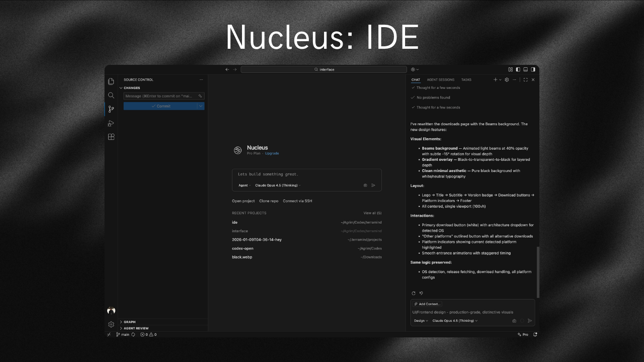Switch to the Tasks tab
This screenshot has height=362, width=644.
[466, 79]
